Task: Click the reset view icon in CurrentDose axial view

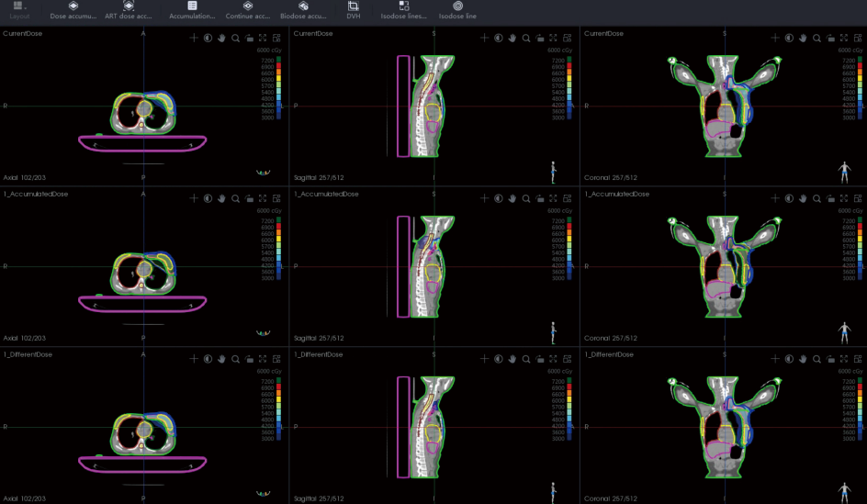Action: (x=250, y=38)
